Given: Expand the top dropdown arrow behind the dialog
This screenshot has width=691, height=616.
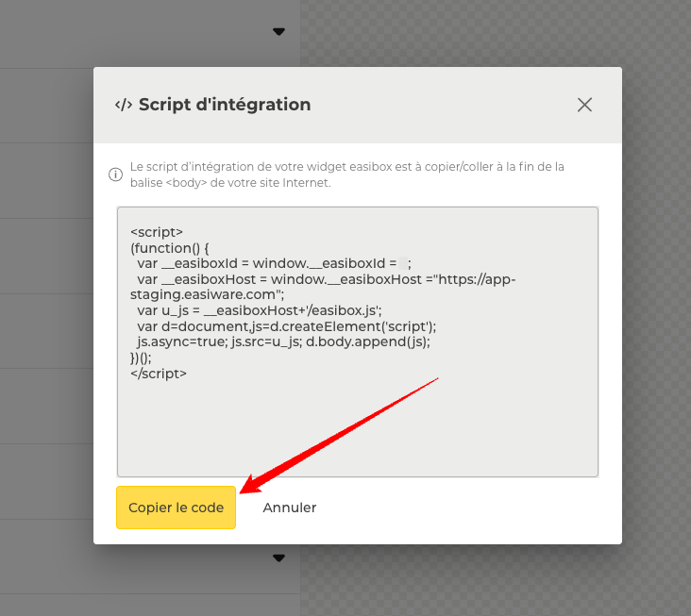Looking at the screenshot, I should pos(278,32).
